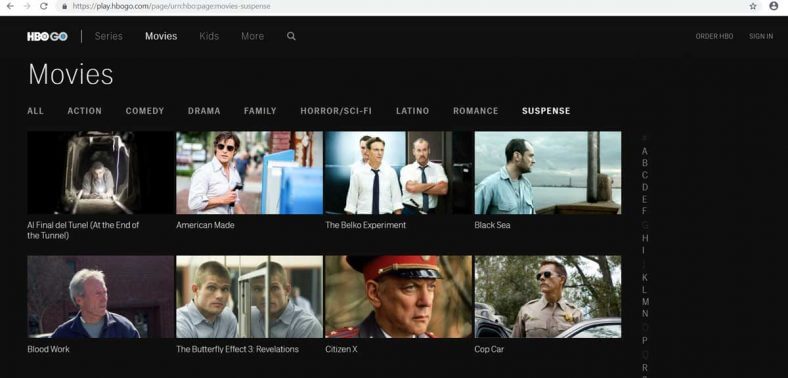Open the browser profile avatar icon
788x378 pixels.
point(773,6)
